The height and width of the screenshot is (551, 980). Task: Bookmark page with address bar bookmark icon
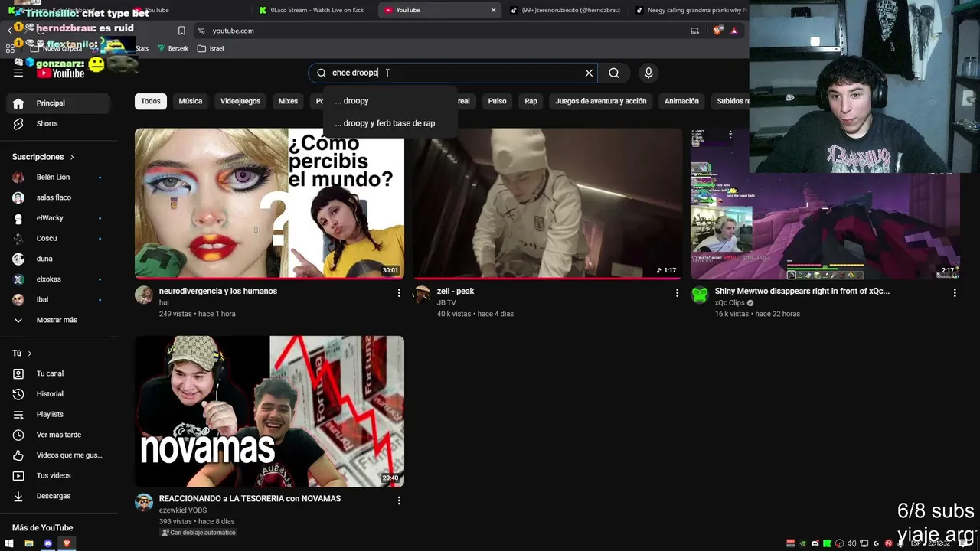(x=181, y=31)
